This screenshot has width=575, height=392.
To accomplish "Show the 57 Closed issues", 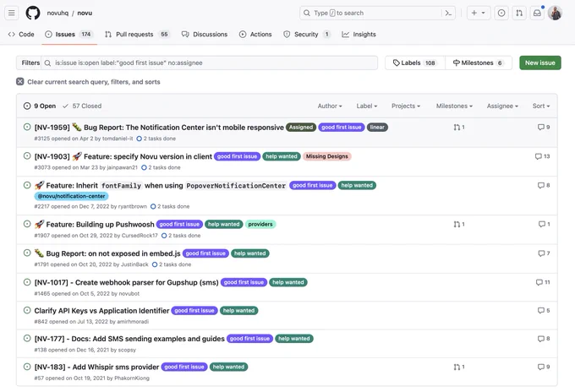I will [82, 106].
